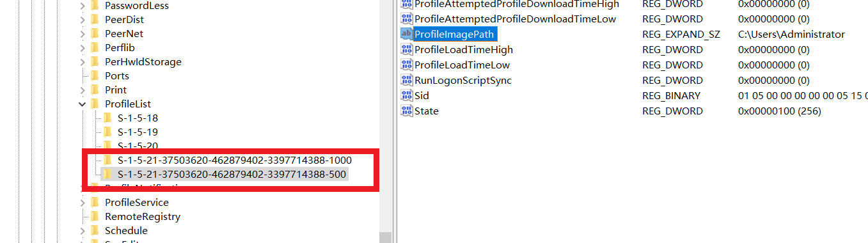Click the PerHwIdStorage folder icon

point(95,61)
